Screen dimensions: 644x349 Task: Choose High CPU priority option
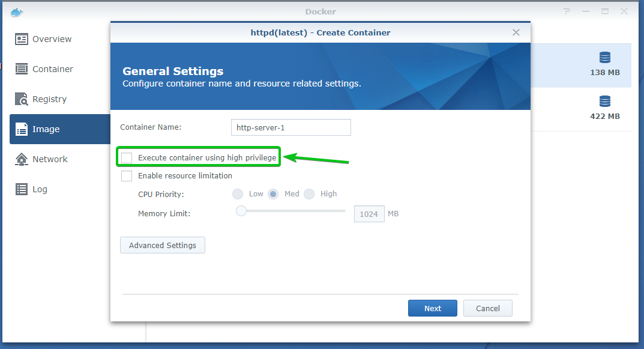pyautogui.click(x=309, y=194)
